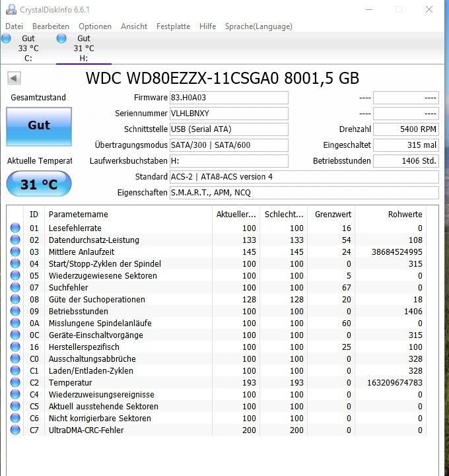Click status orb for Ausschaltungsabbrüche row

[x=15, y=358]
